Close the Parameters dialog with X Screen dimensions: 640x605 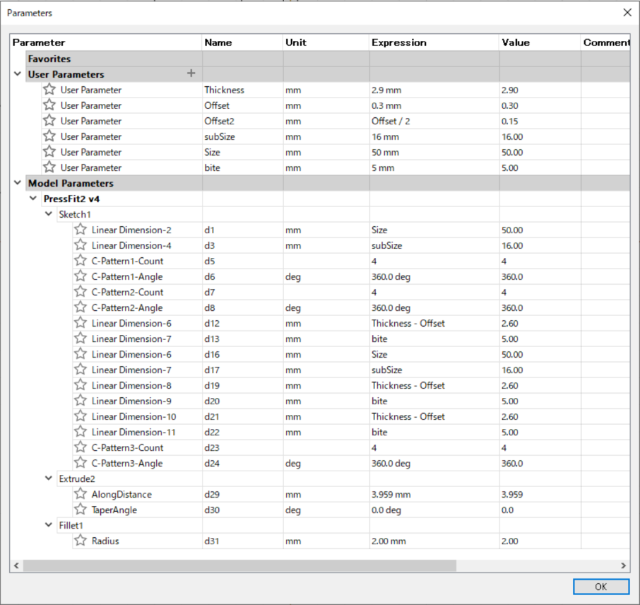coord(627,13)
